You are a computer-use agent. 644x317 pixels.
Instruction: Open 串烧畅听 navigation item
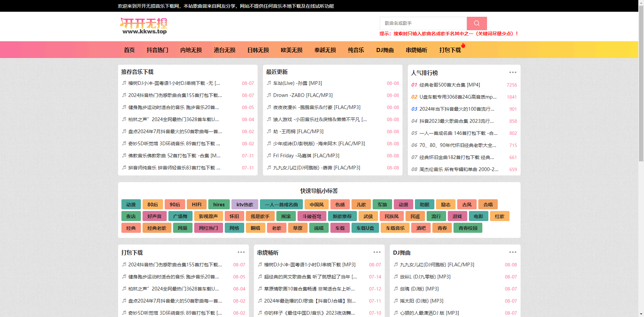pos(416,50)
